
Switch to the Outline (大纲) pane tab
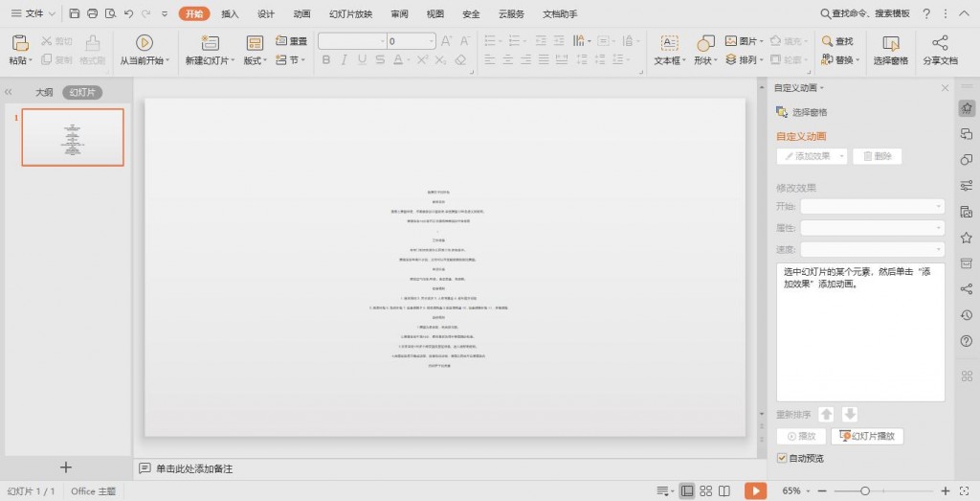(x=44, y=92)
